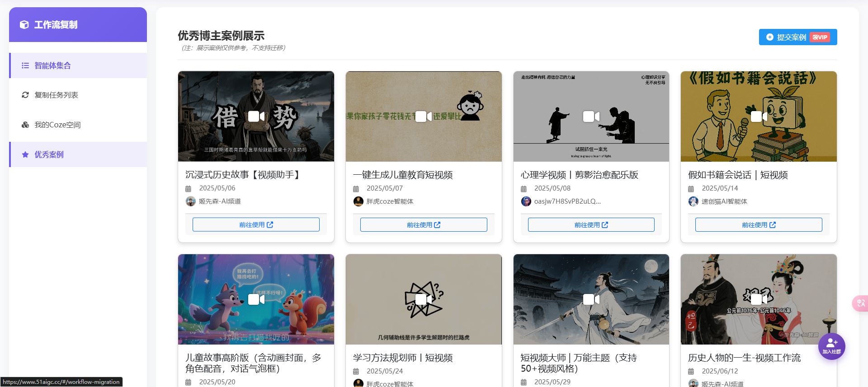This screenshot has width=868, height=387.
Task: Click the 姬先森-AI频道 avatar under 沉浸式历史故事
Action: coord(191,201)
